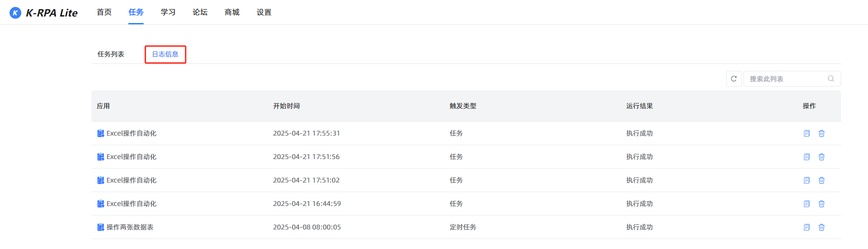The image size is (868, 249).
Task: Click the K-RPA Lite logo
Action: coord(43,13)
